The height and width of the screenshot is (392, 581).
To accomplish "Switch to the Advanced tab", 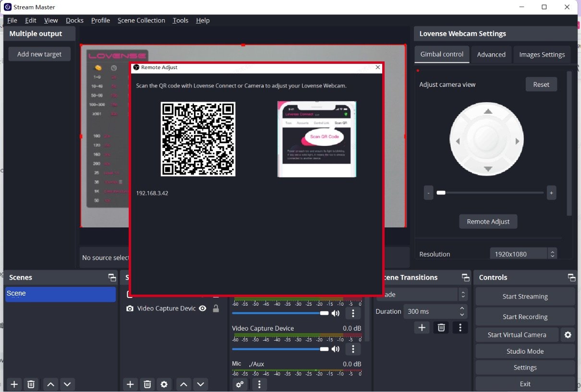I will tap(491, 54).
